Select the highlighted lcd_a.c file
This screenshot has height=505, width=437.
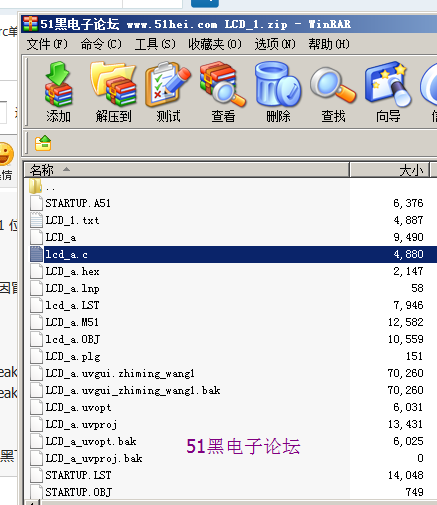coord(233,254)
